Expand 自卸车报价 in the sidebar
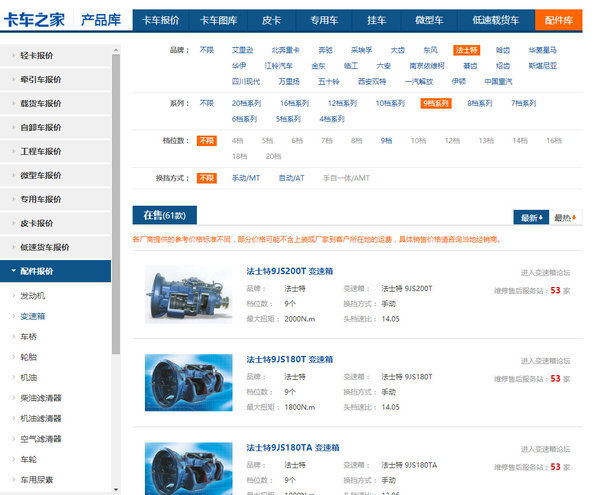Image resolution: width=600 pixels, height=495 pixels. tap(55, 127)
